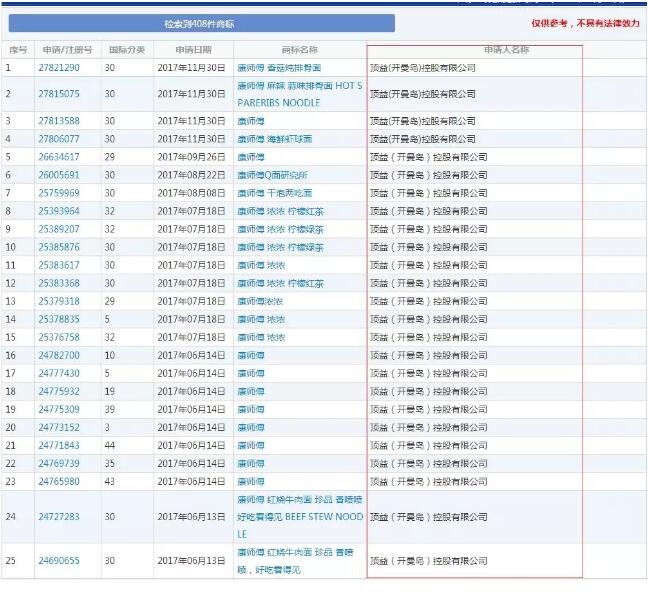The height and width of the screenshot is (603, 648).
Task: Click the 申请人名称 column header
Action: pyautogui.click(x=507, y=50)
